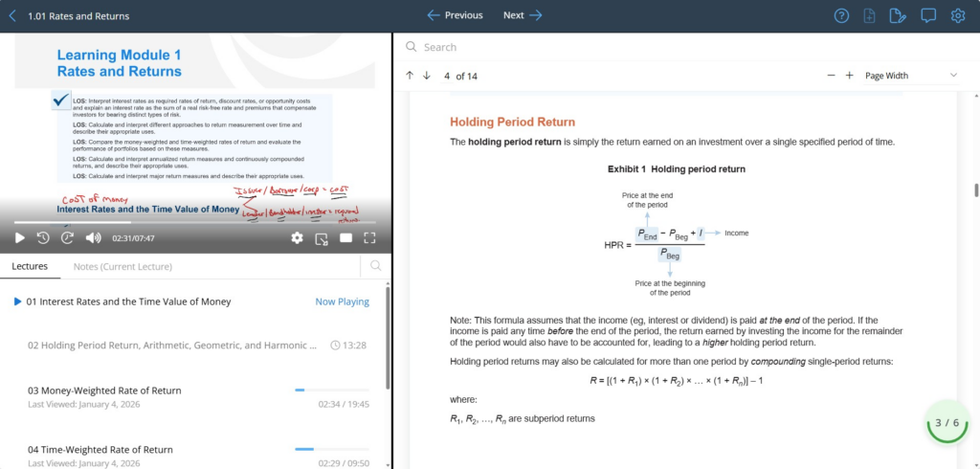Screen dimensions: 980x469
Task: Toggle closed captions on the video
Action: click(345, 237)
